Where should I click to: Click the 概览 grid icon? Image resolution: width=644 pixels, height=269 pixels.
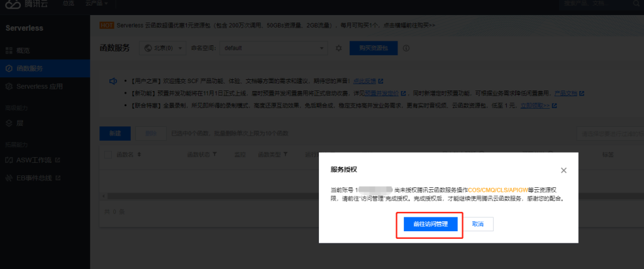9,51
